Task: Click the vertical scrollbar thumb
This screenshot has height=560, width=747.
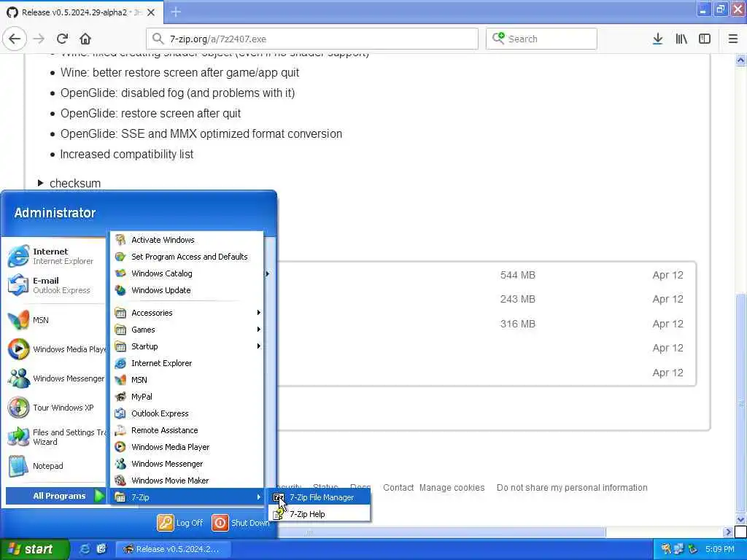Action: pyautogui.click(x=740, y=403)
